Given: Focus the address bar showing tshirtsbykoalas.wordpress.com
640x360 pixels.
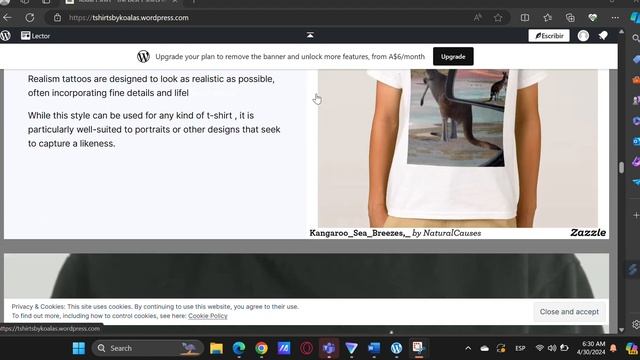Looking at the screenshot, I should point(261,18).
